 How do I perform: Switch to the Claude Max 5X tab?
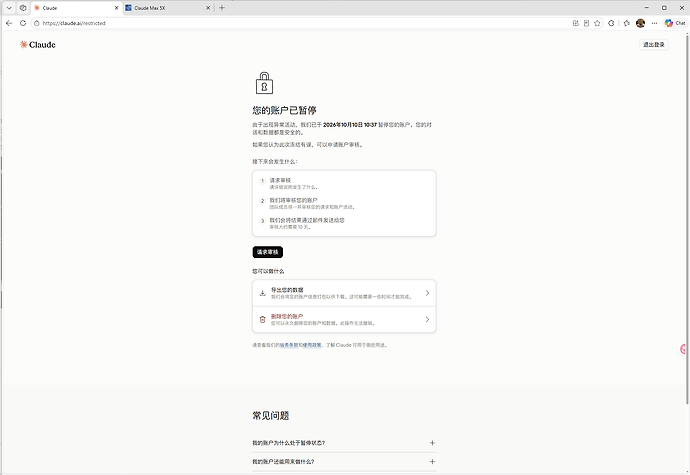(x=167, y=8)
